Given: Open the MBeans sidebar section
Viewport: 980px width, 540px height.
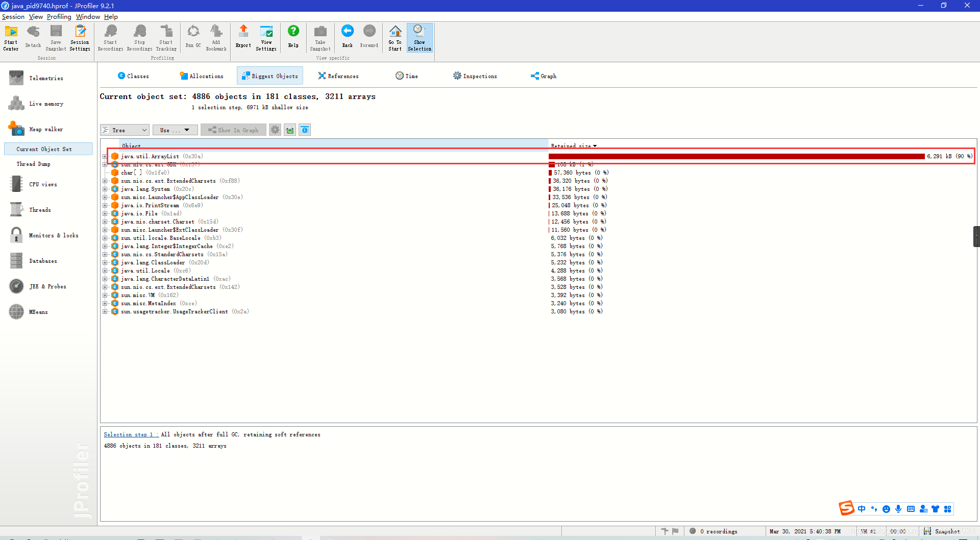Looking at the screenshot, I should tap(38, 312).
